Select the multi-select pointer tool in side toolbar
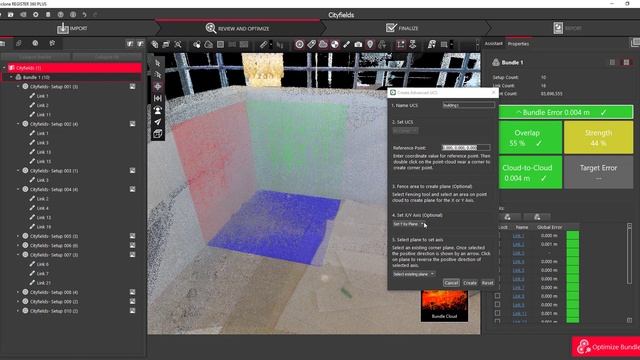640x360 pixels. click(x=158, y=75)
